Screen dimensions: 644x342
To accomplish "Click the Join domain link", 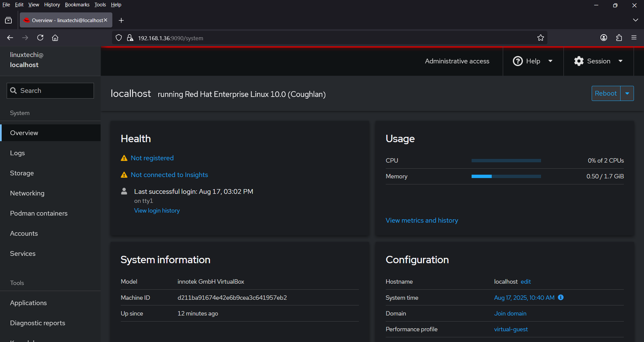I will [510, 313].
